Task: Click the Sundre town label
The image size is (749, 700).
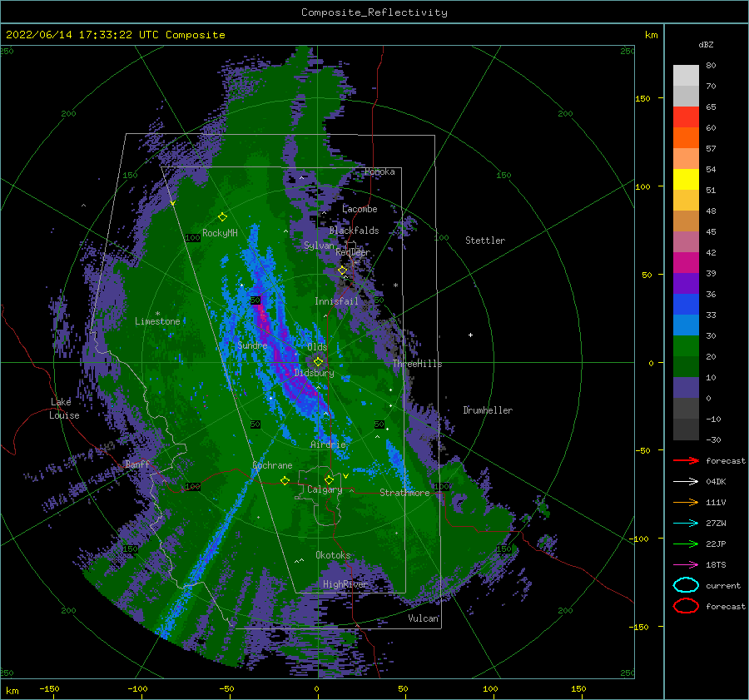Action: pos(252,345)
